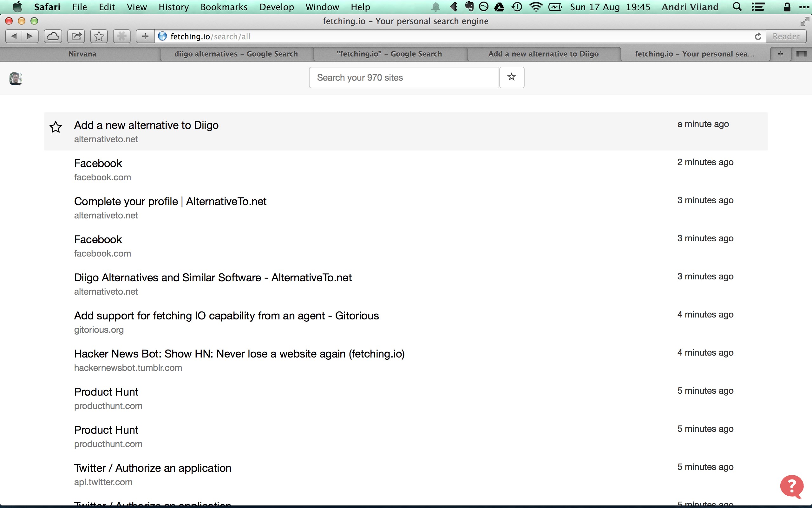The image size is (812, 508).
Task: Select the 'fetching.io – Your personal sea...' tab
Action: coord(695,54)
